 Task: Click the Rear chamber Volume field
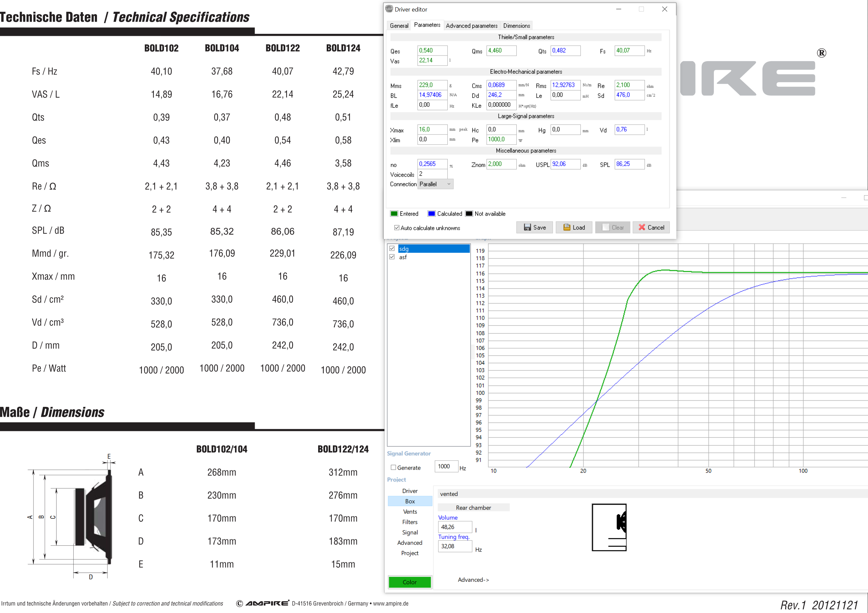[x=455, y=527]
